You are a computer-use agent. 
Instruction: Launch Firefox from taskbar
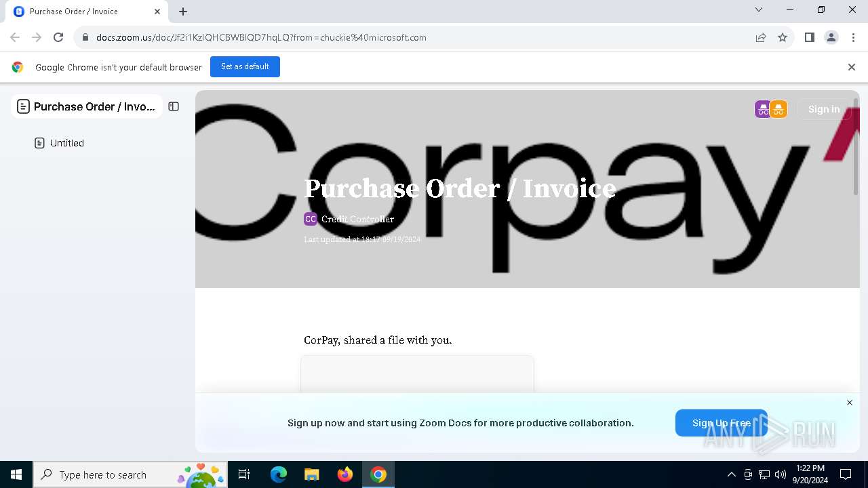pos(345,474)
